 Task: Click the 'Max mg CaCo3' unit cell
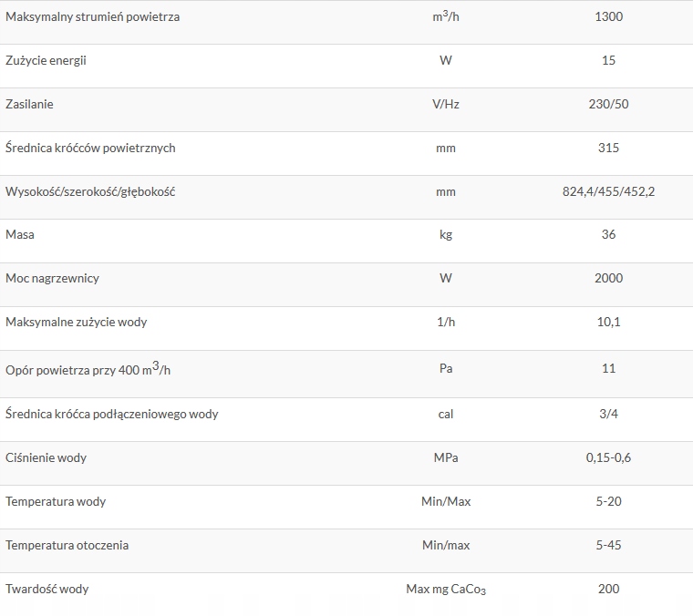[x=445, y=589]
